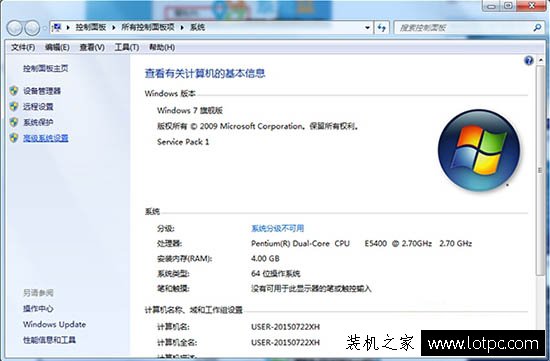Viewport: 550px width, 361px height.
Task: Open 性能信息和工具 link
Action: pyautogui.click(x=49, y=340)
